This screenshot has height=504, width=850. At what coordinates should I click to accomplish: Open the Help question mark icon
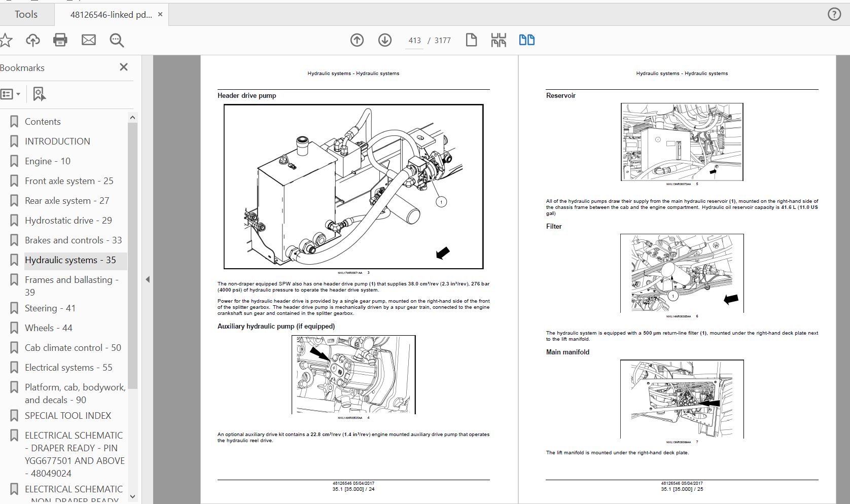[x=834, y=14]
